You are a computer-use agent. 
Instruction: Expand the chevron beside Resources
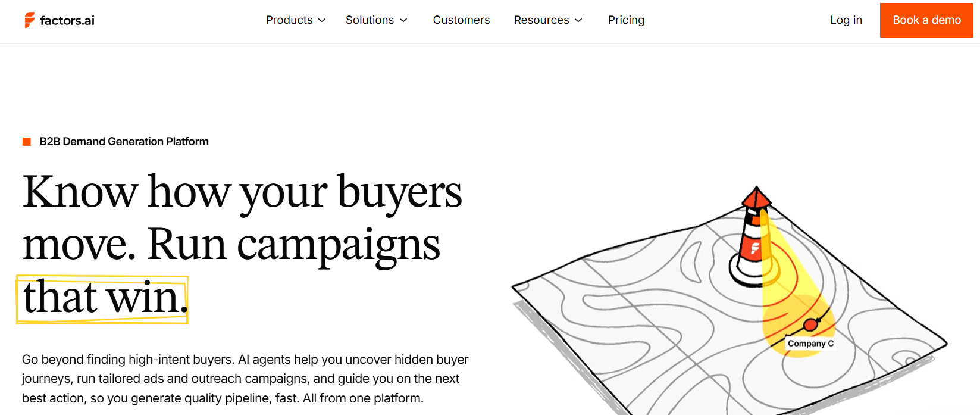coord(578,20)
